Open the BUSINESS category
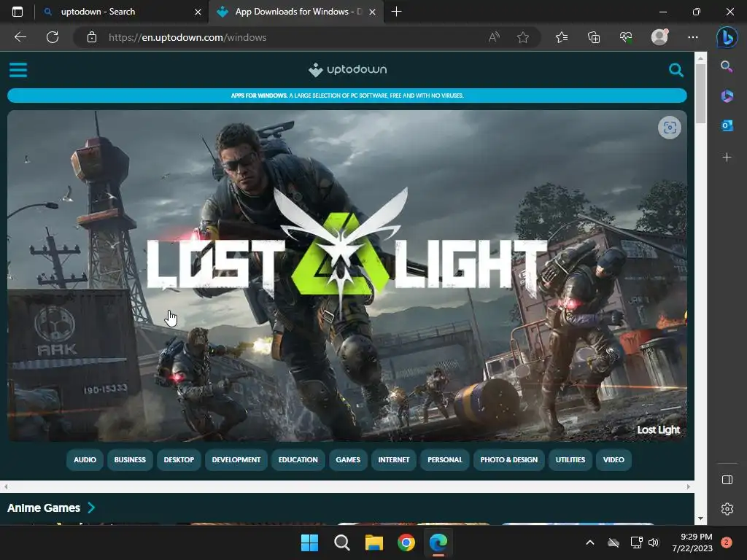 [x=130, y=460]
